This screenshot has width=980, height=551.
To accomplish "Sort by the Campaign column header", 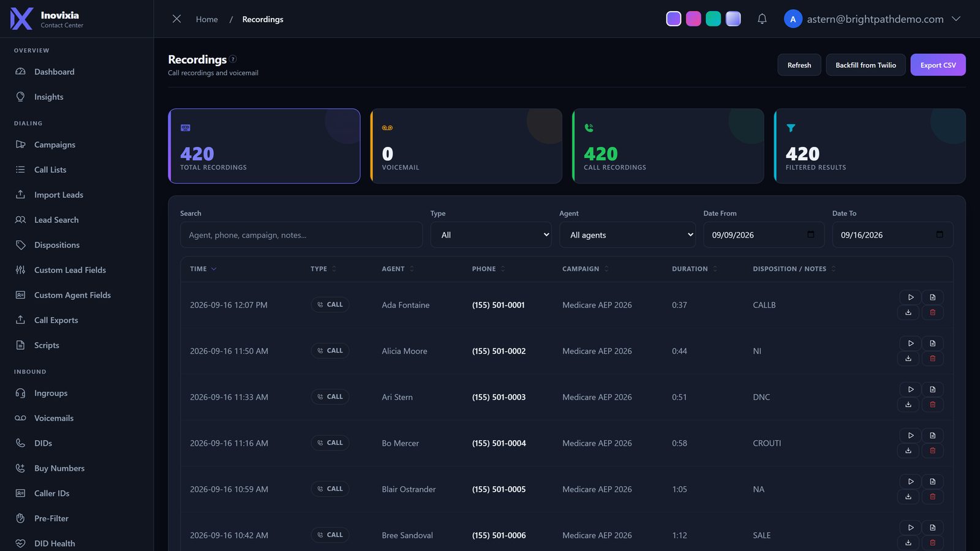I will coord(585,269).
